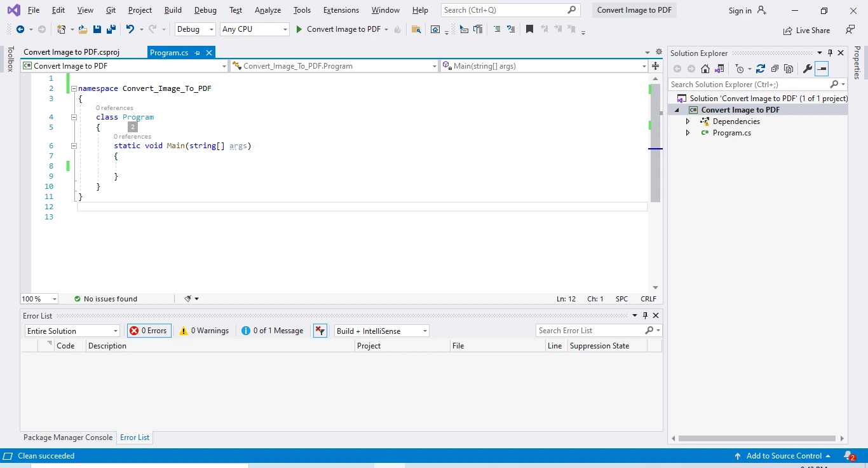Toggle auto-hide pin on Error List
The width and height of the screenshot is (868, 468).
click(645, 315)
